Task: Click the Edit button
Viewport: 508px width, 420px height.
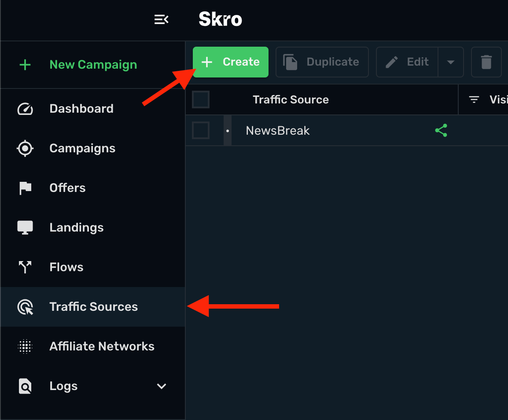Action: (x=407, y=62)
